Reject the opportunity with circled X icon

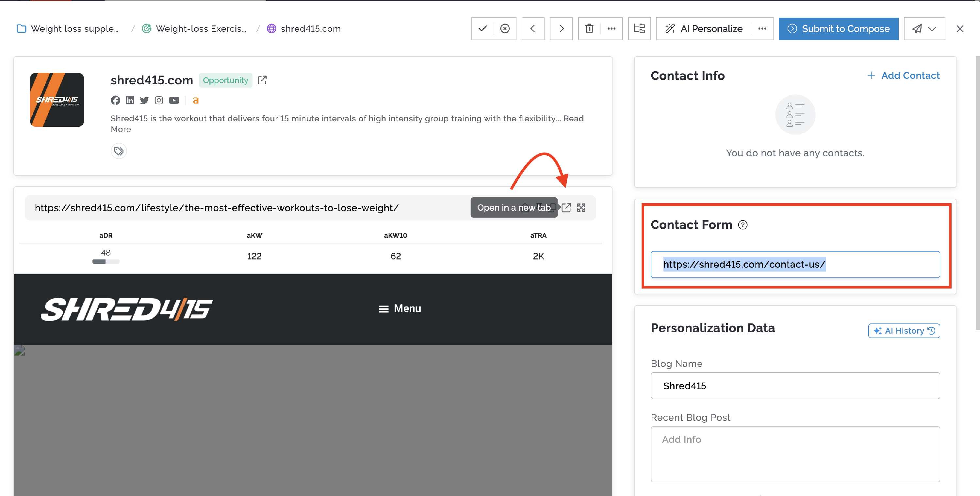(x=504, y=28)
